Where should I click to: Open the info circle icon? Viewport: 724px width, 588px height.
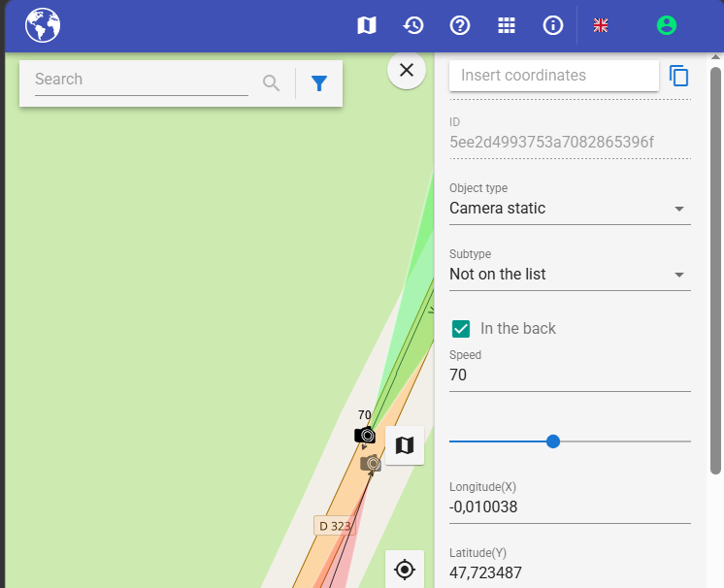click(x=552, y=25)
